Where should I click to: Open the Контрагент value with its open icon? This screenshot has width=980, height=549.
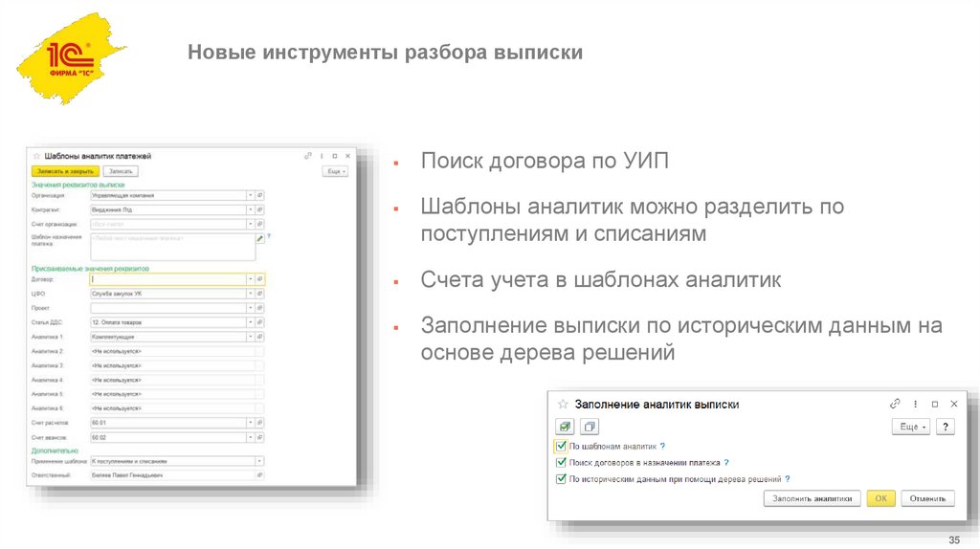coord(260,209)
